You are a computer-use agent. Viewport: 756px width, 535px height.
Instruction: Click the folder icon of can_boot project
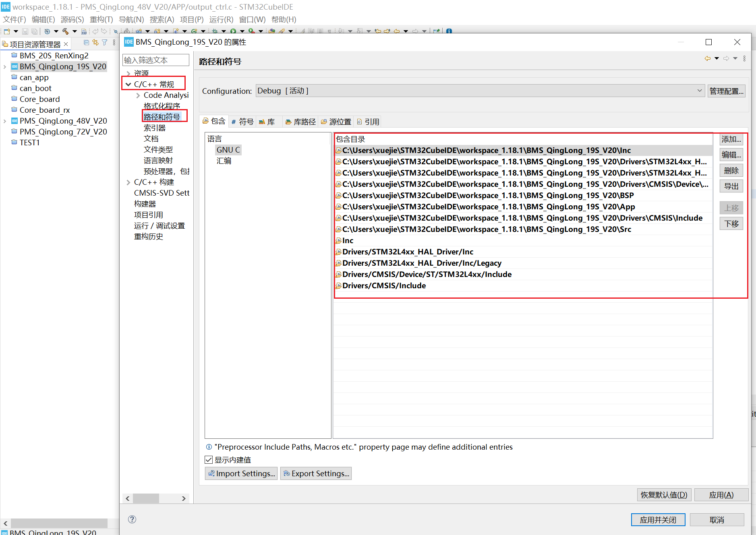14,88
